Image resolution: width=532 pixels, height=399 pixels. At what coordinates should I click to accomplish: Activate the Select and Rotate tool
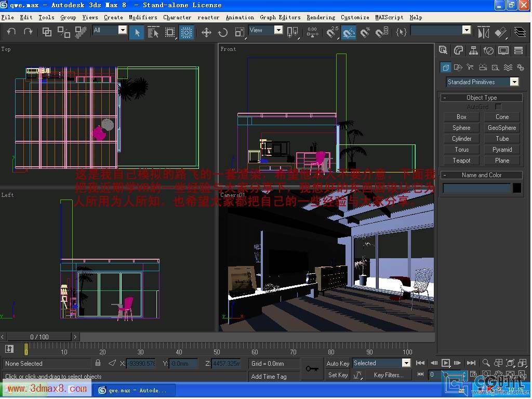[223, 33]
